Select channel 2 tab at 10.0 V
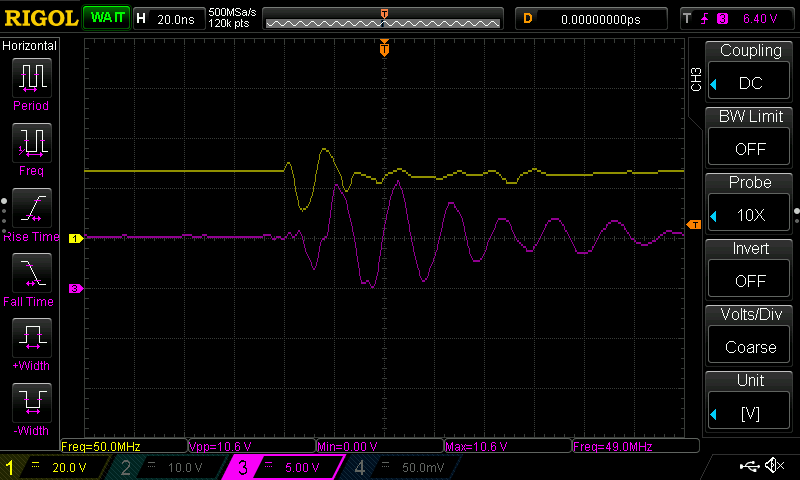Viewport: 800px width, 480px height. coord(166,467)
